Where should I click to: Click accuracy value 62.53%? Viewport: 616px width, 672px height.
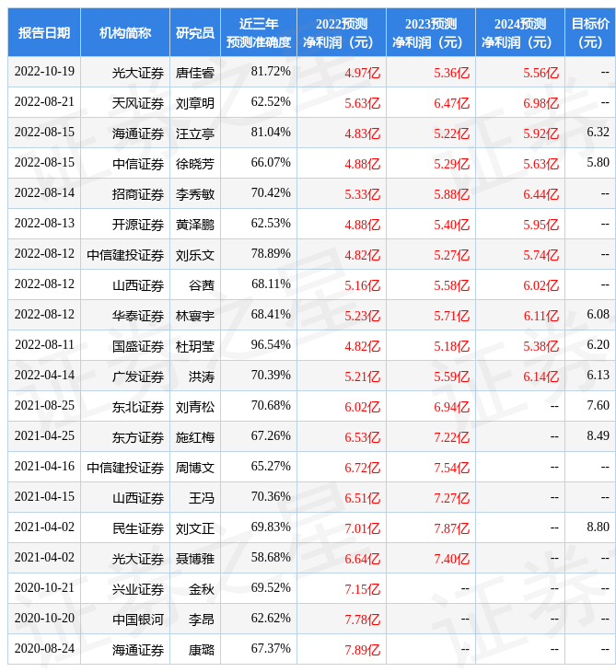pos(271,224)
